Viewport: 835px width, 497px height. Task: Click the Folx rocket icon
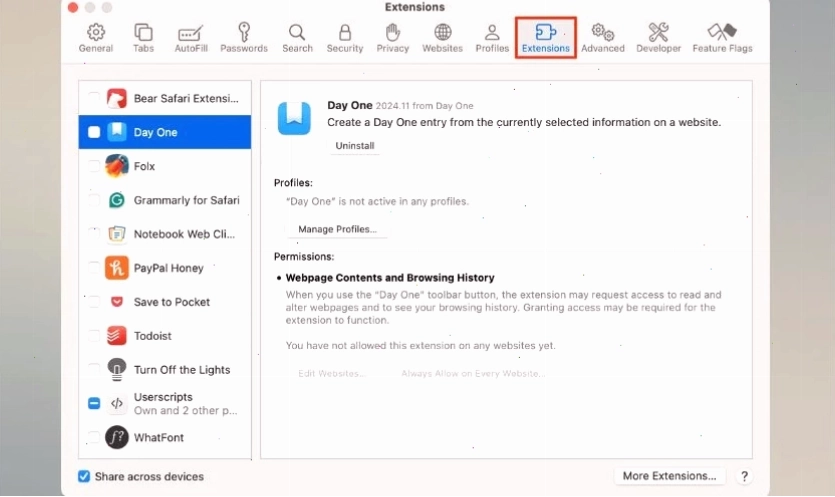117,166
